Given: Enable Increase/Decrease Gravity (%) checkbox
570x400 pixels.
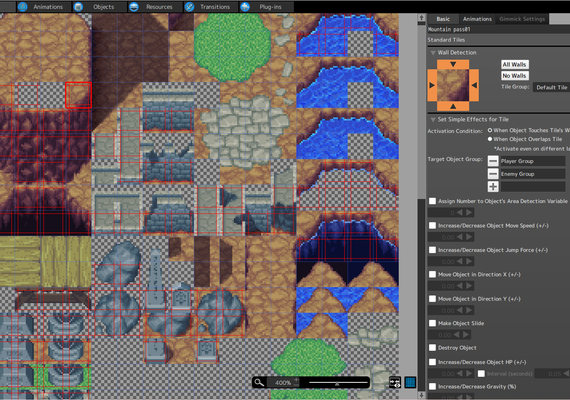Looking at the screenshot, I should pyautogui.click(x=432, y=386).
